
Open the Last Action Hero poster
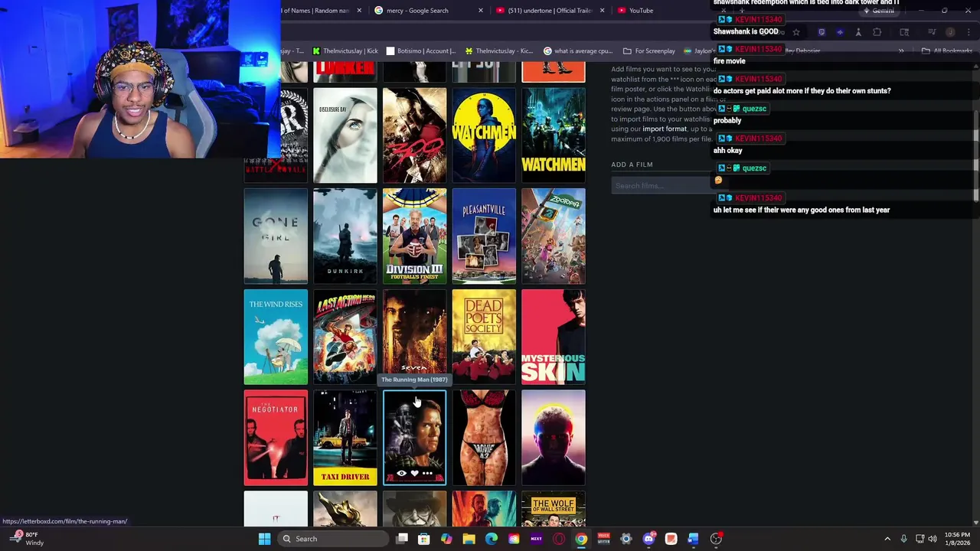[345, 337]
